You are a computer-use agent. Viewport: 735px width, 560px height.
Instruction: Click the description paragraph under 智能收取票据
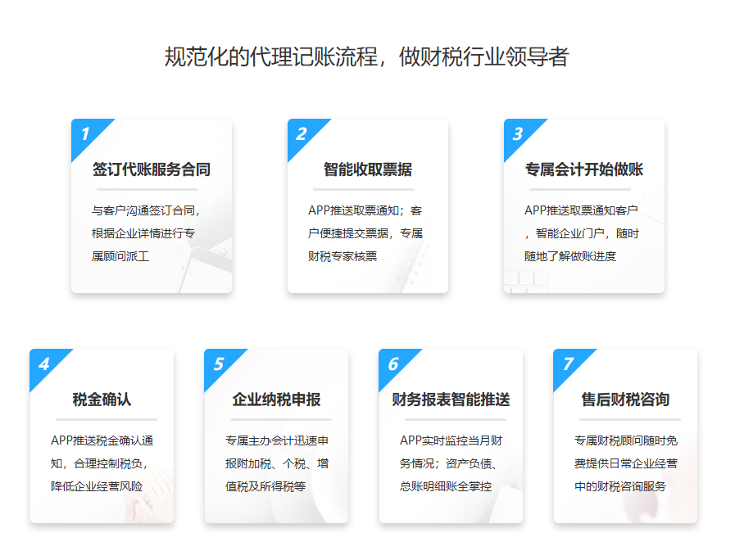tap(365, 233)
